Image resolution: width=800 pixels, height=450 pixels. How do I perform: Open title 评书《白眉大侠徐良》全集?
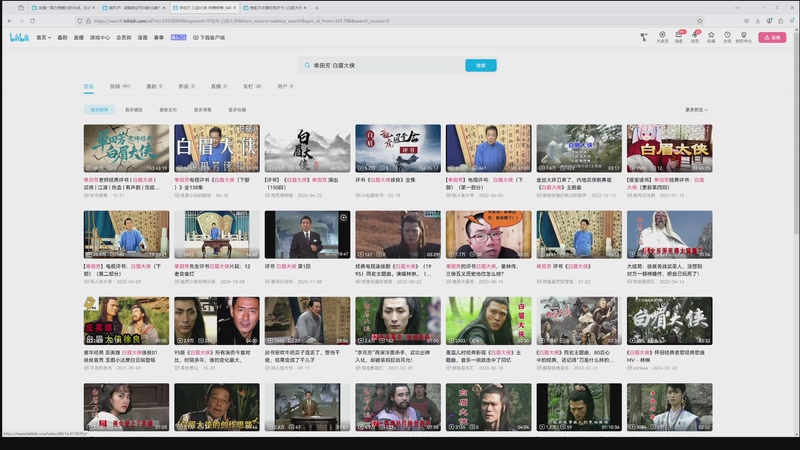pyautogui.click(x=385, y=180)
